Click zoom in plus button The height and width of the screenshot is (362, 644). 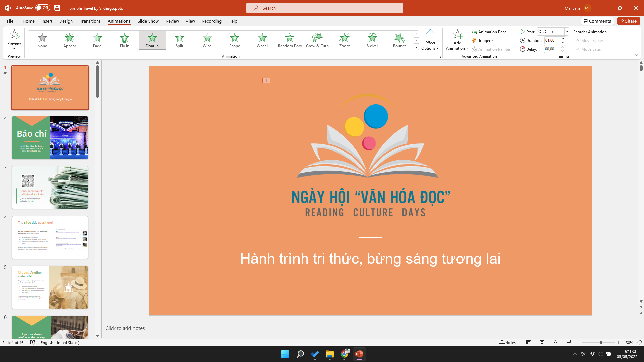coord(618,342)
